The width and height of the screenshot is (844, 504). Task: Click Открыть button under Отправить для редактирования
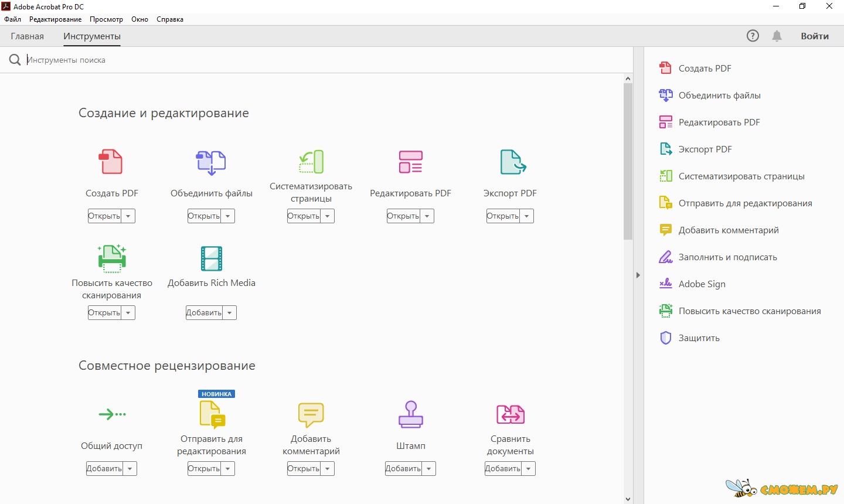[205, 469]
